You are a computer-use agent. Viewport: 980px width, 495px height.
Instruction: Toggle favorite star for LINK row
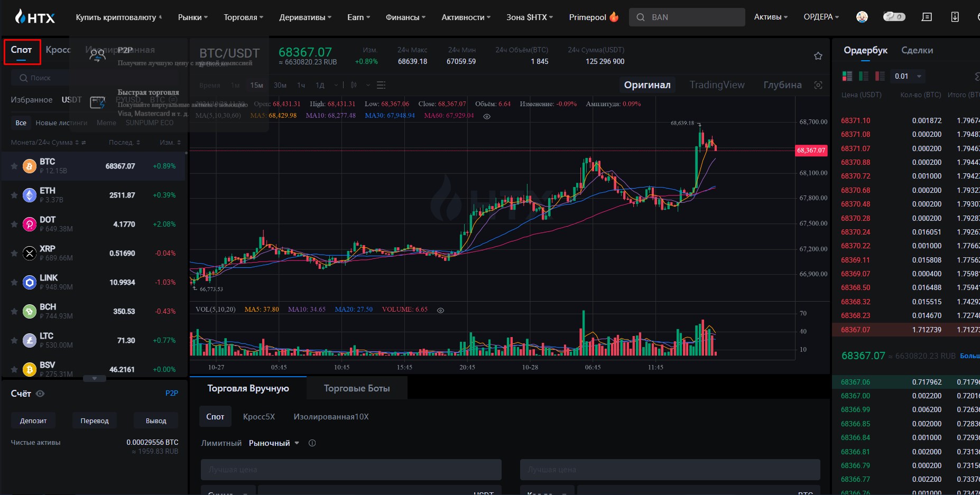[14, 283]
